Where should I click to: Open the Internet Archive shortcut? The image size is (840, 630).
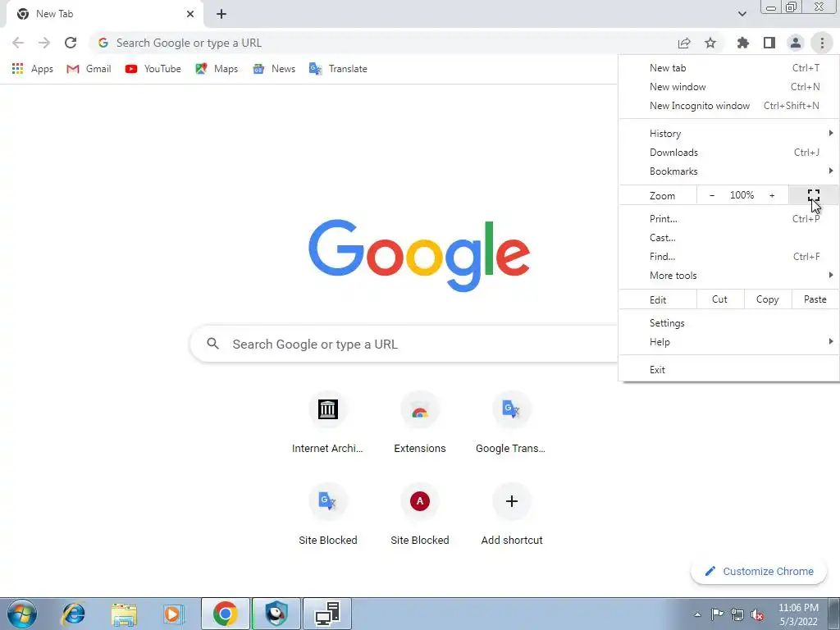(x=327, y=422)
